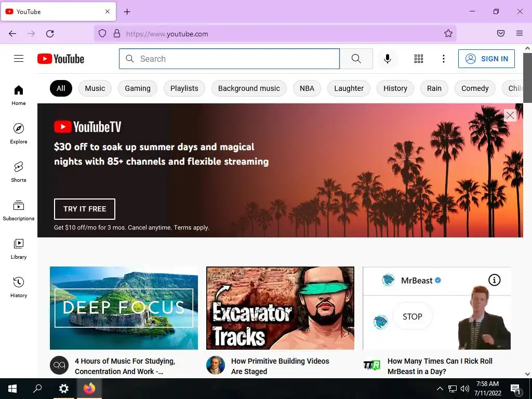Select the Gaming filter chip
Image resolution: width=532 pixels, height=399 pixels.
click(138, 88)
